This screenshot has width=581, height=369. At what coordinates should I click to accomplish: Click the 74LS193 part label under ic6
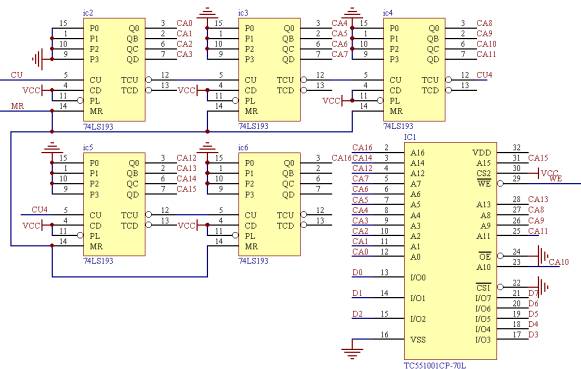click(253, 261)
